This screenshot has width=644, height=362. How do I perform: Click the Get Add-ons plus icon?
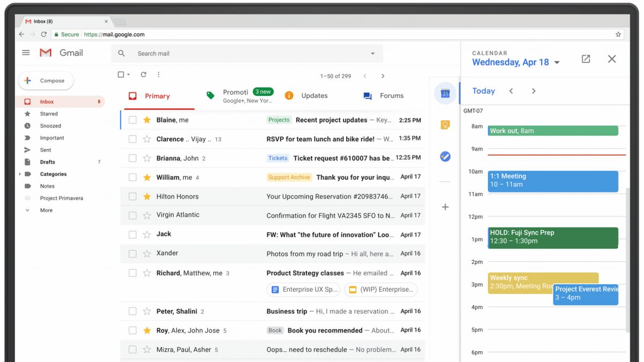(x=445, y=207)
